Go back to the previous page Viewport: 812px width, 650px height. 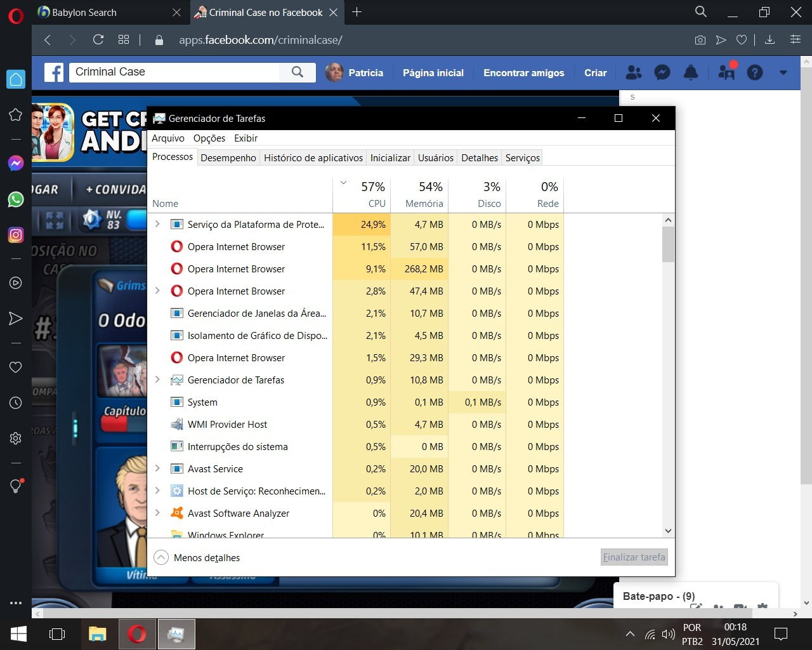pyautogui.click(x=48, y=40)
